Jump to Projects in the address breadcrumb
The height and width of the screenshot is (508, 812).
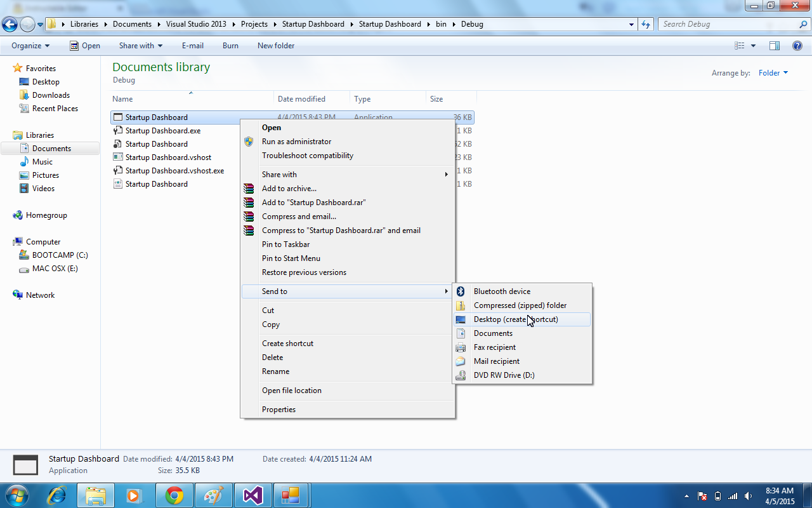[x=254, y=24]
